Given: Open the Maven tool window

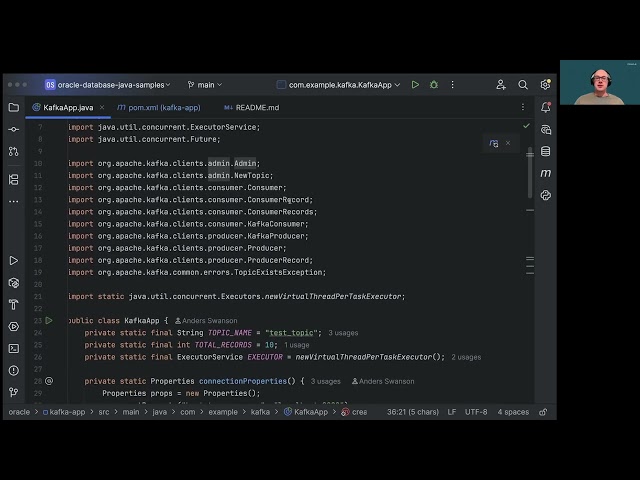Looking at the screenshot, I should tap(546, 173).
